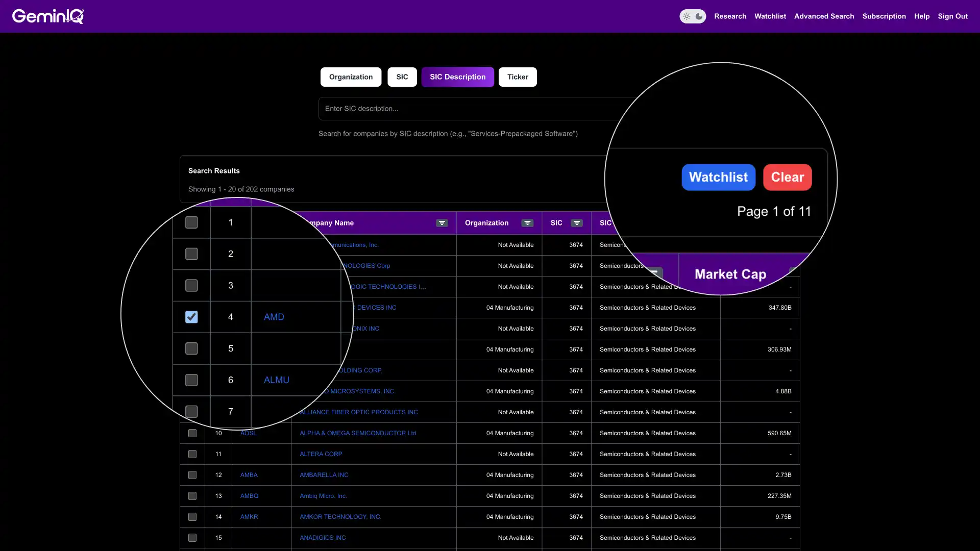Click the GeminIQ logo
The width and height of the screenshot is (980, 551).
(x=47, y=16)
